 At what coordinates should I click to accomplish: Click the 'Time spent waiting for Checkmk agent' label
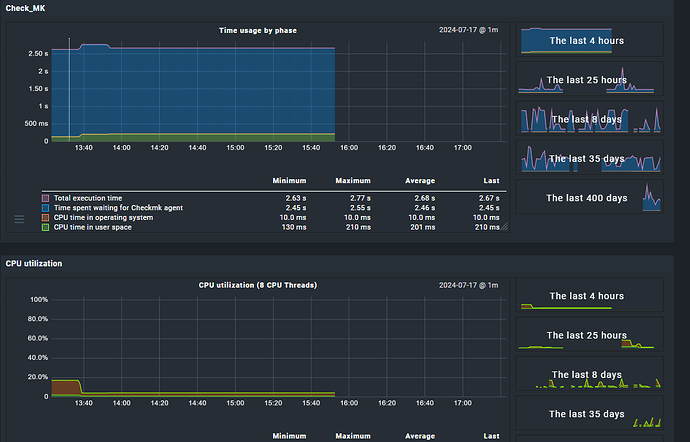point(126,208)
